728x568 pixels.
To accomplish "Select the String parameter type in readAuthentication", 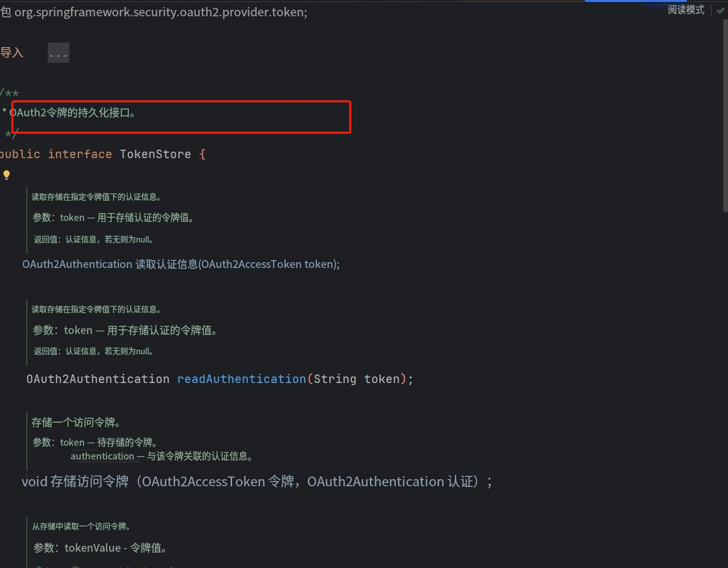I will (335, 379).
